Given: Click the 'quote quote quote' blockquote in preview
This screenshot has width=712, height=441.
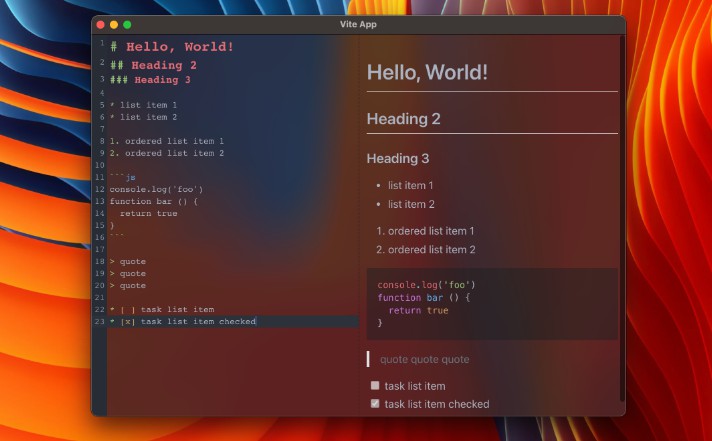Looking at the screenshot, I should point(425,359).
